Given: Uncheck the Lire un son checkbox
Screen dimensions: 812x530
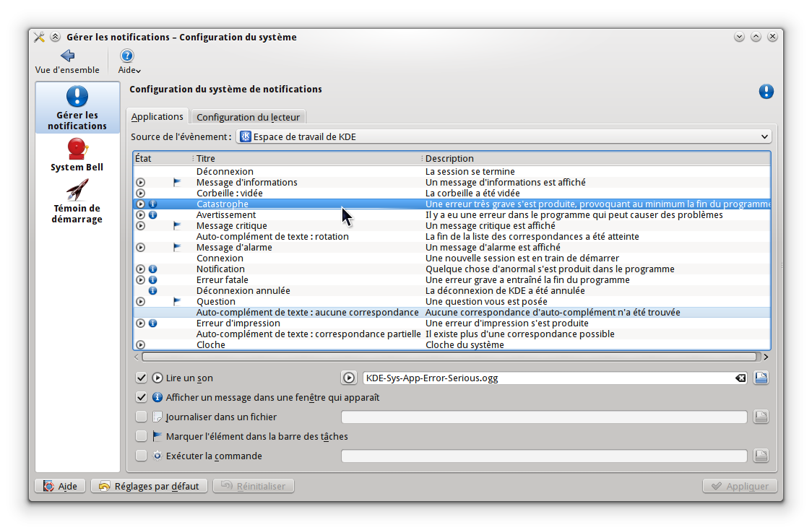Looking at the screenshot, I should (141, 378).
